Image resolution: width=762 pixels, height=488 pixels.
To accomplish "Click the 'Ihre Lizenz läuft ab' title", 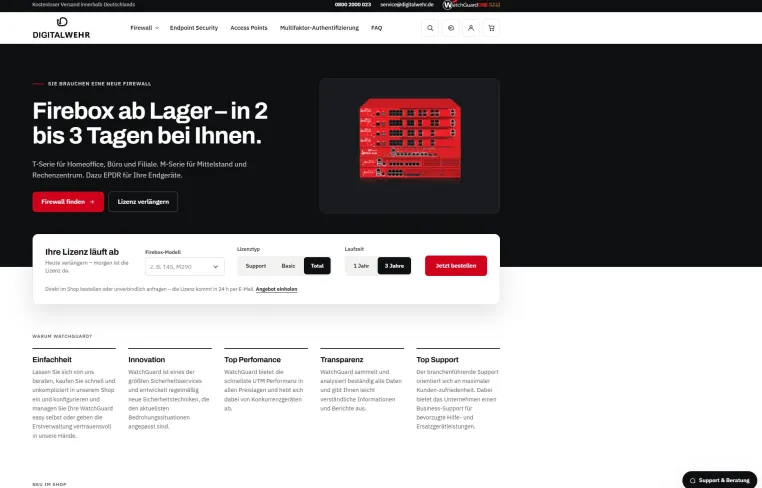I will [x=82, y=252].
